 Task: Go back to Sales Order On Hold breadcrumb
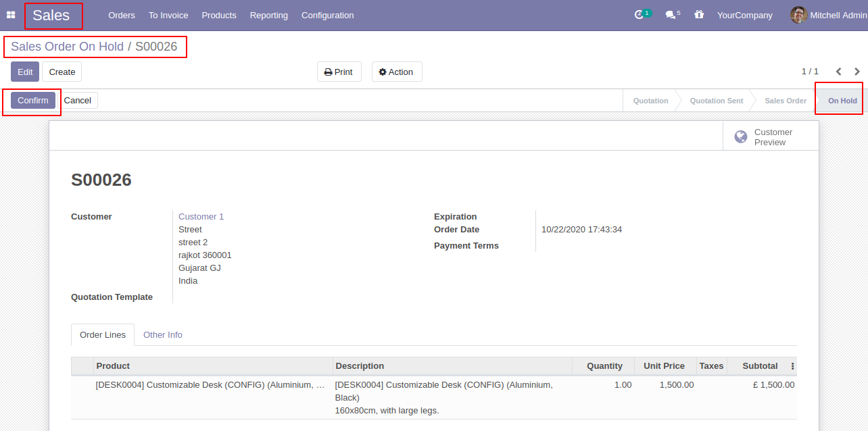tap(67, 47)
